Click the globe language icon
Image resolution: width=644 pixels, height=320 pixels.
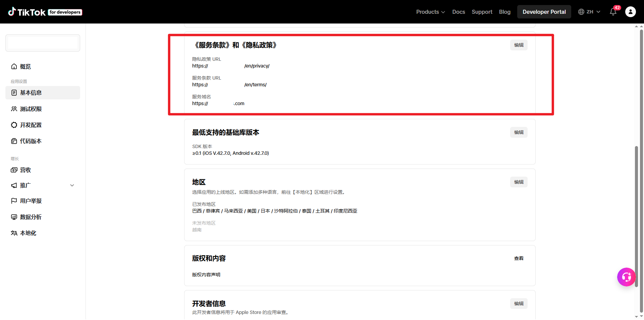pyautogui.click(x=581, y=12)
